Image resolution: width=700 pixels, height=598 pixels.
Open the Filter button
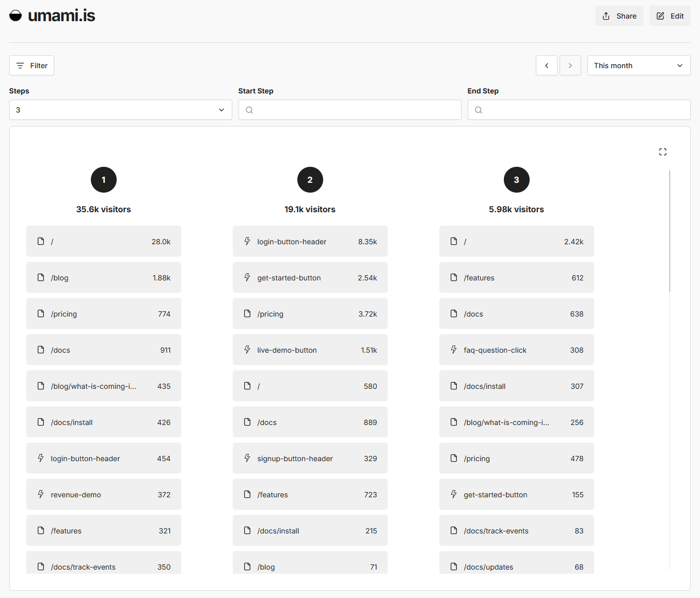tap(32, 66)
